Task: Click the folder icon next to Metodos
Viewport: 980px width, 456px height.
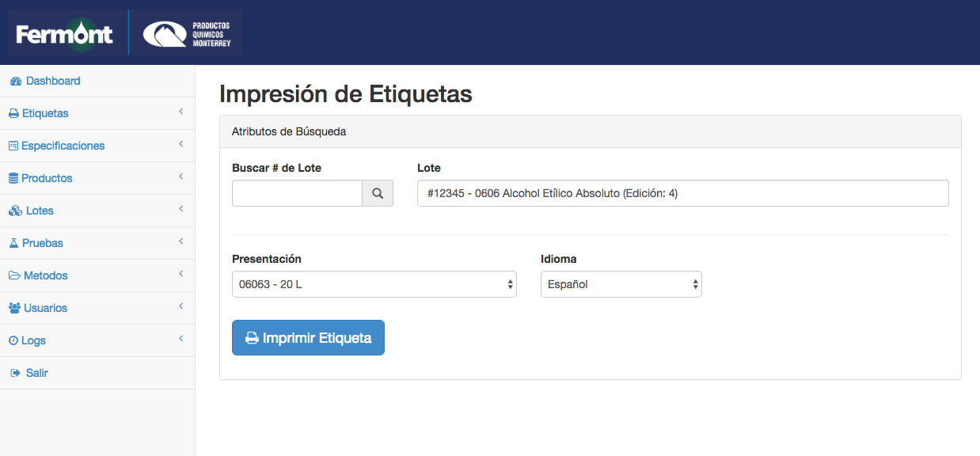Action: [x=14, y=275]
